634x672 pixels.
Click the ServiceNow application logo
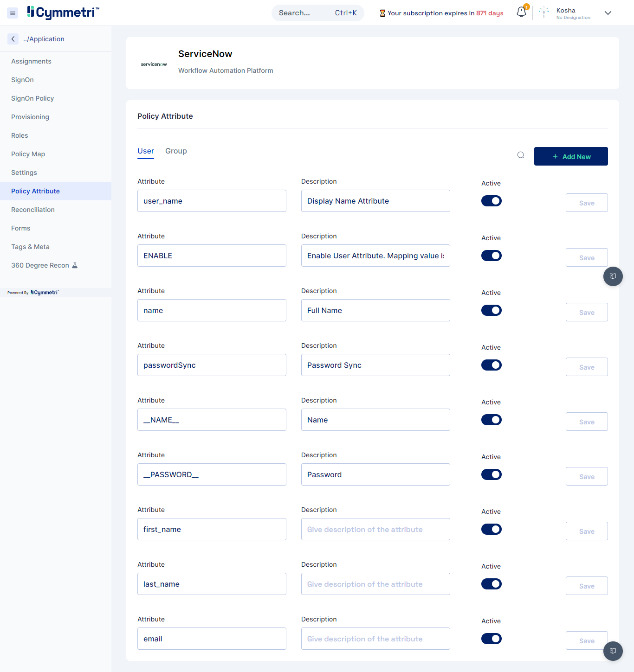point(154,64)
